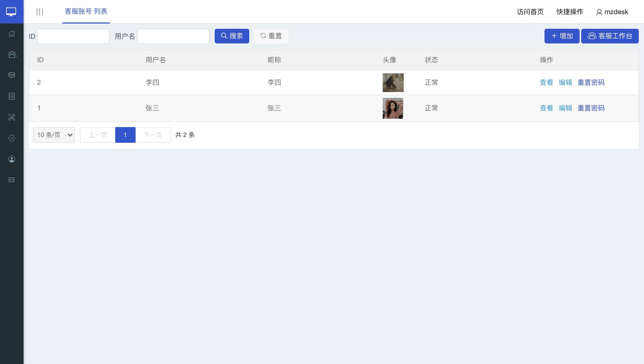Open the 快捷操作 menu
This screenshot has width=644, height=364.
pyautogui.click(x=570, y=12)
